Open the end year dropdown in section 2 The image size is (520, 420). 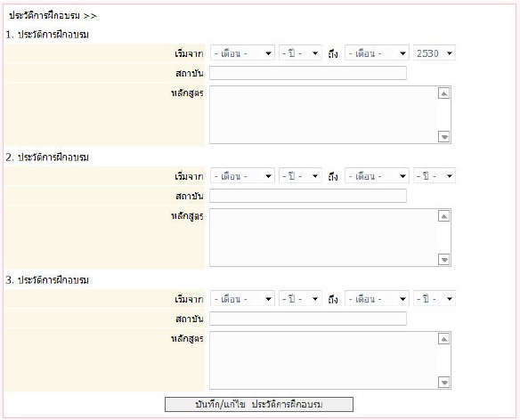pos(435,175)
